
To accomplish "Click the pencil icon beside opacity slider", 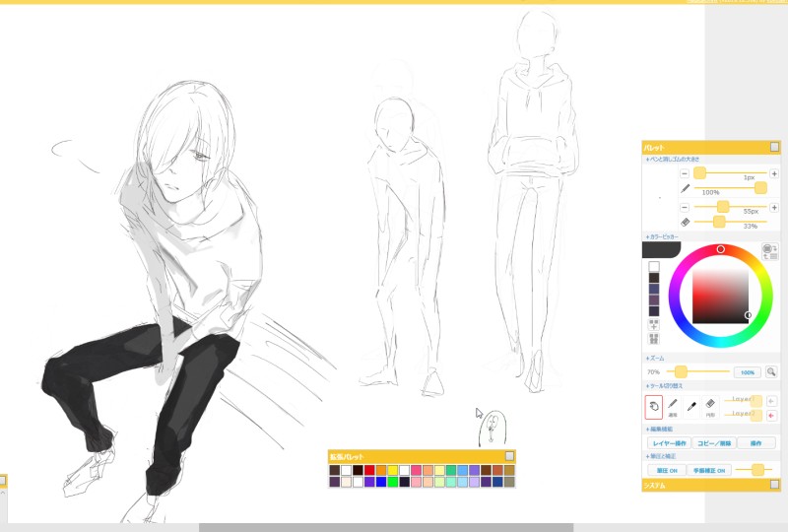I will click(685, 188).
